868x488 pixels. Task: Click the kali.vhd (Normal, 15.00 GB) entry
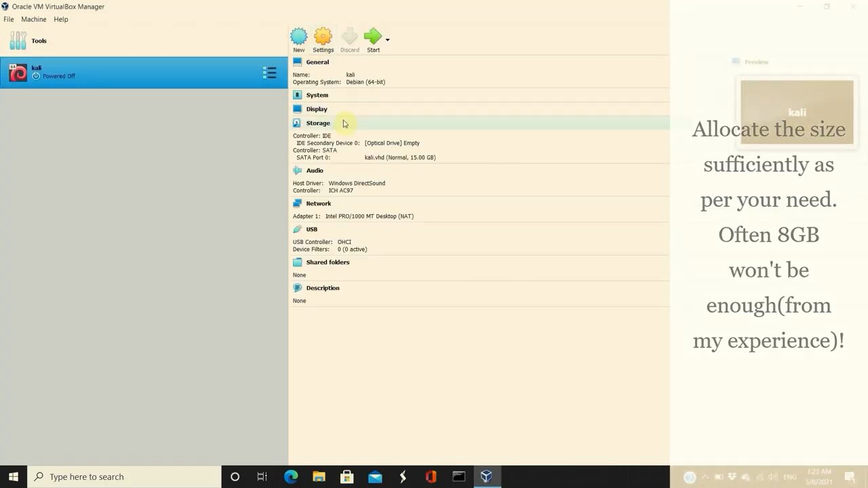pos(400,157)
